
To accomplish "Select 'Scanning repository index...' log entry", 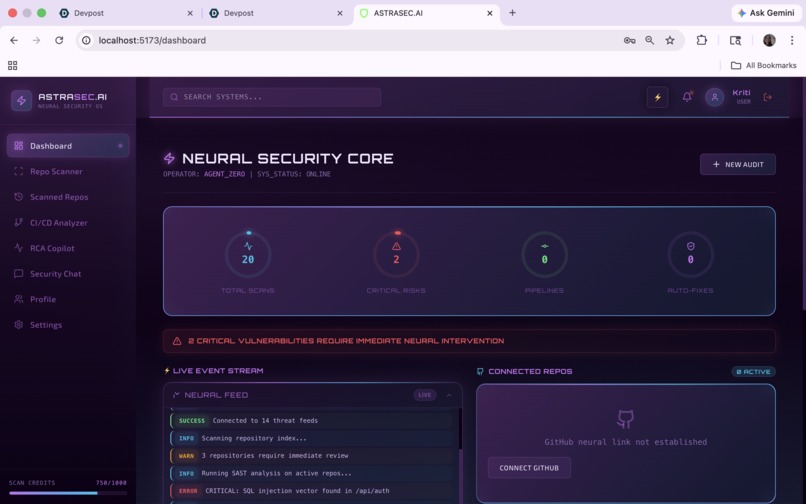I will pos(312,438).
